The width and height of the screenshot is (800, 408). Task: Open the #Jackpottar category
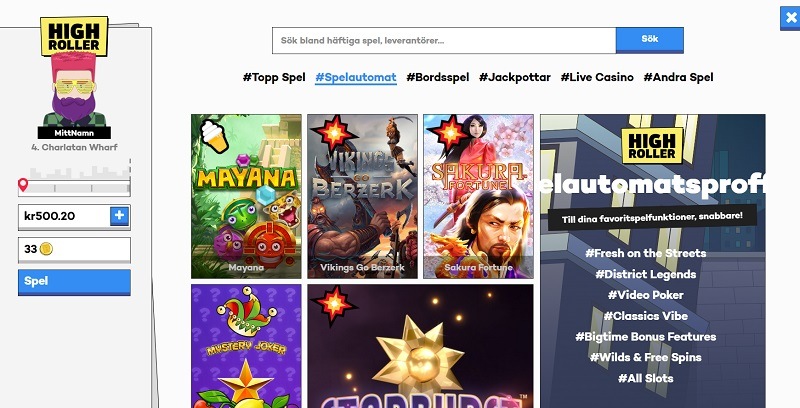click(515, 78)
